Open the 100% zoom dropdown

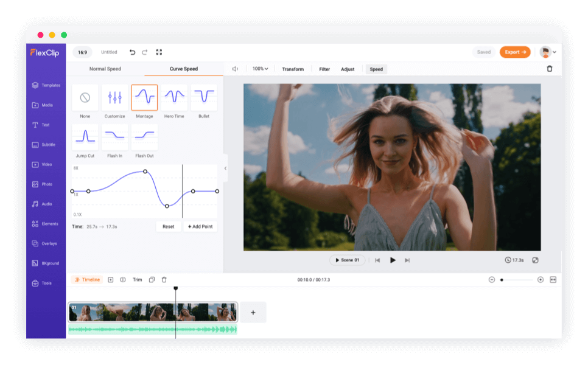(x=261, y=69)
